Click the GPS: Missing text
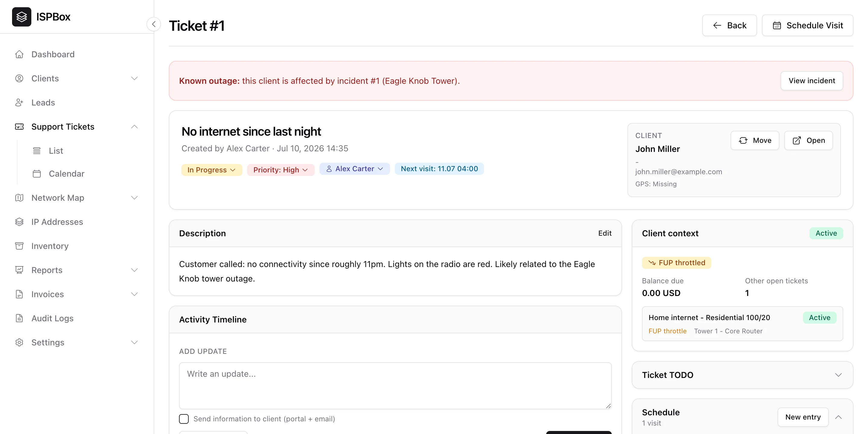The width and height of the screenshot is (868, 434). tap(656, 184)
